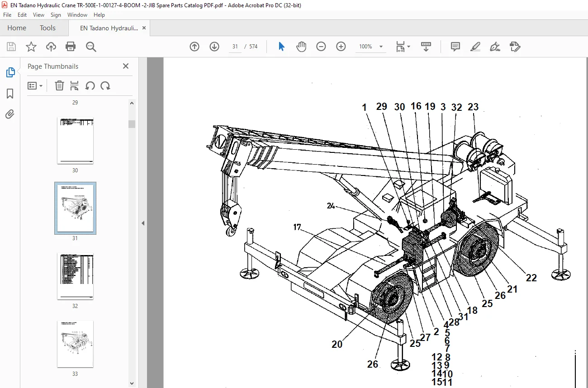This screenshot has height=388, width=588.
Task: Open read mode with the keyboard-like icon
Action: (x=426, y=47)
